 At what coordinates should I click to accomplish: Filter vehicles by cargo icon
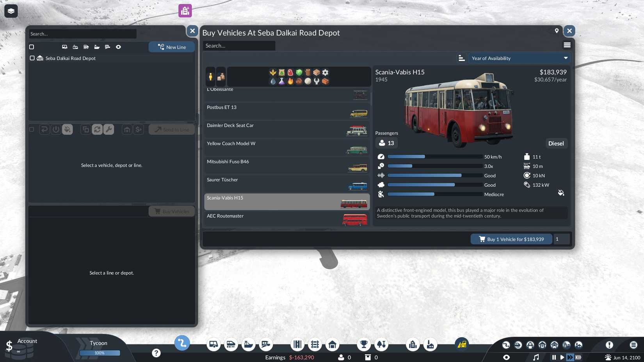[221, 76]
